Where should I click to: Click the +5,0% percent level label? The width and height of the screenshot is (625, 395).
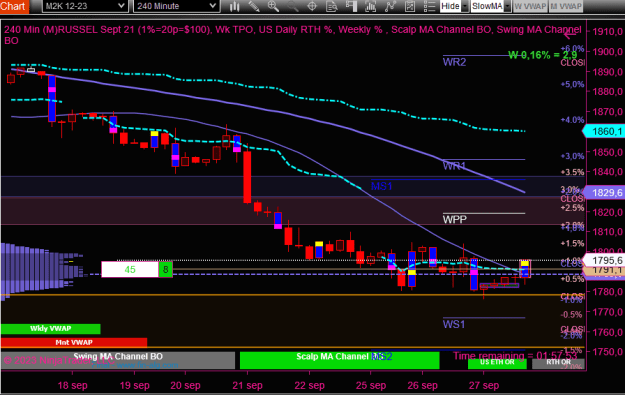572,85
